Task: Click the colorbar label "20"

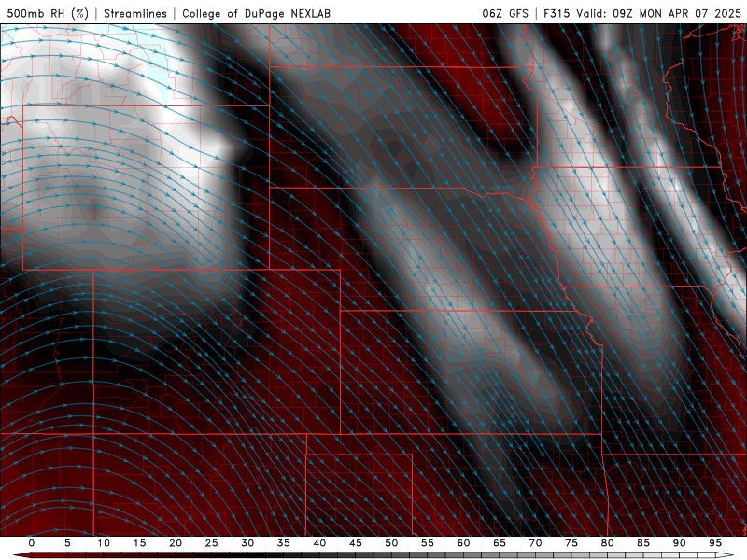Action: [x=176, y=543]
